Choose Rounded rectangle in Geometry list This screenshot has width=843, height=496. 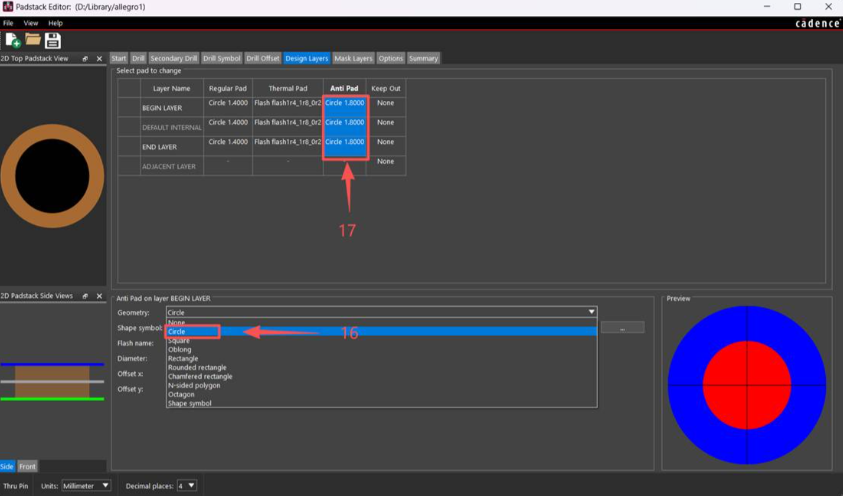(x=381, y=368)
